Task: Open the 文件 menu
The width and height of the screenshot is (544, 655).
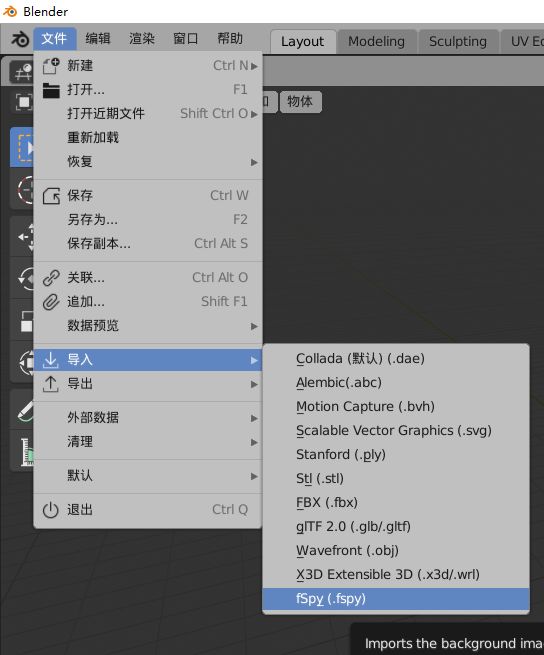Action: (54, 39)
